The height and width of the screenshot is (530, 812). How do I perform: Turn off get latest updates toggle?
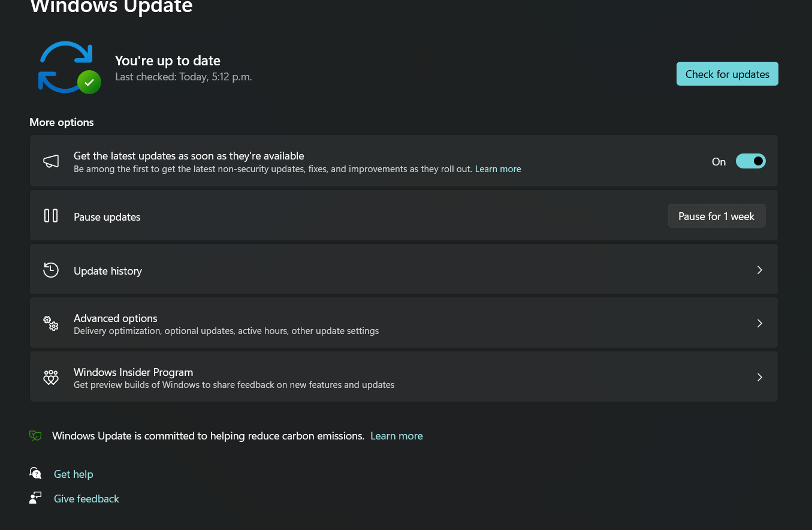(x=751, y=161)
